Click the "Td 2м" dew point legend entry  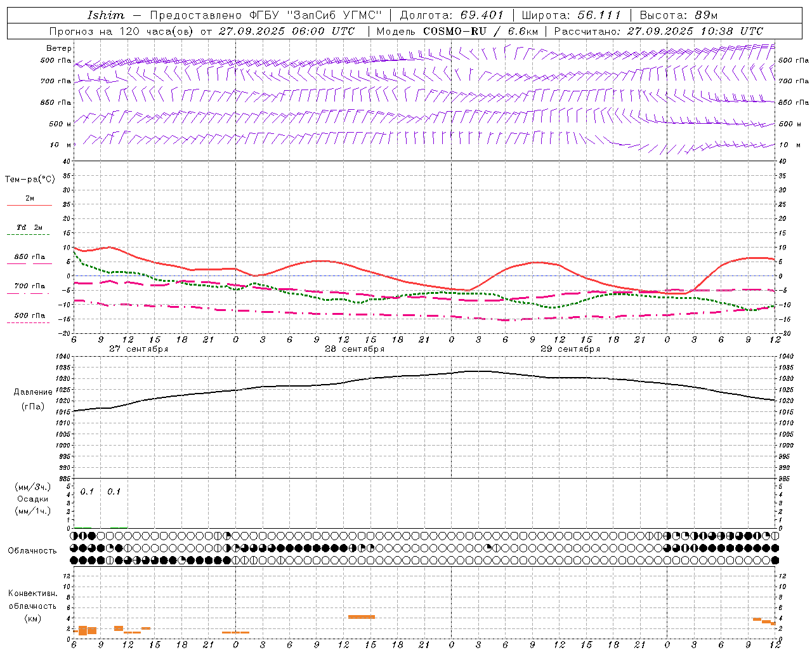tap(29, 227)
